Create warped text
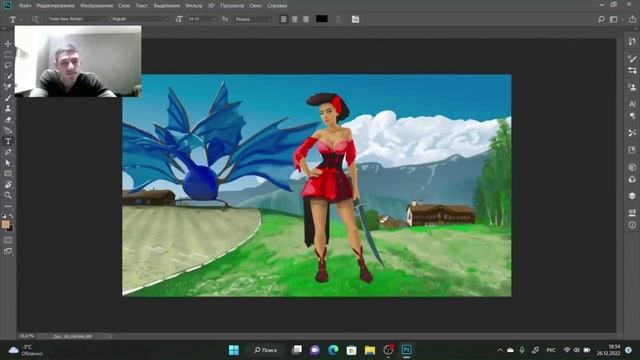 (338, 19)
